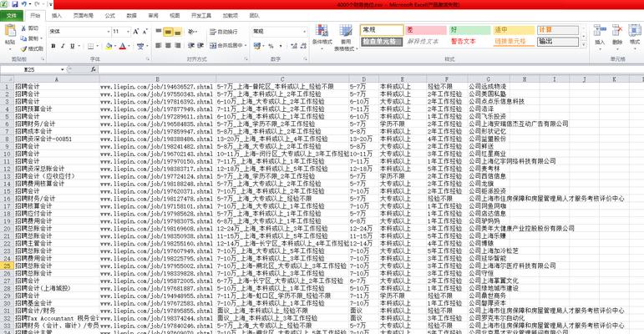This screenshot has width=644, height=334.
Task: Click the center text icon
Action: [x=168, y=45]
